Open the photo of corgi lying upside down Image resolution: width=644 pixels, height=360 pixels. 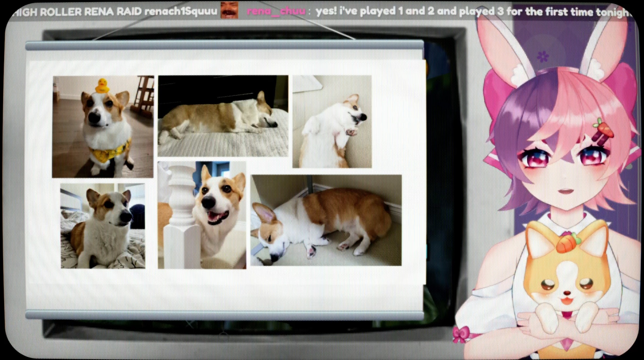[332, 122]
